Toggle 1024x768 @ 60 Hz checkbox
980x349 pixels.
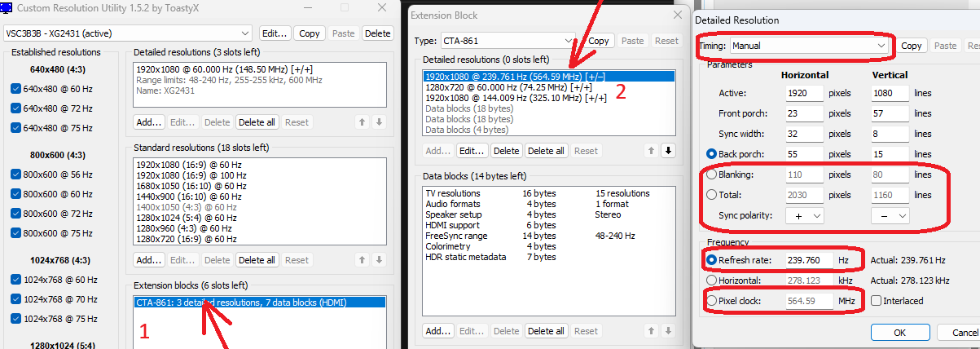point(17,279)
